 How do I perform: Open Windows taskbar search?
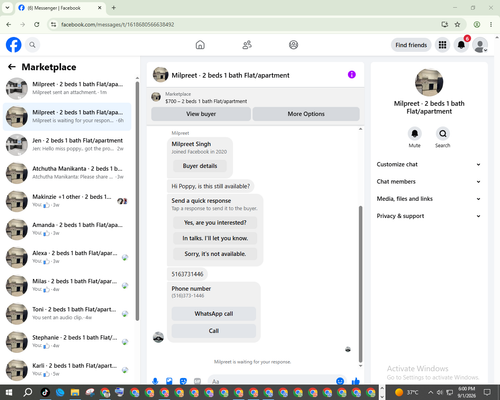[x=28, y=392]
